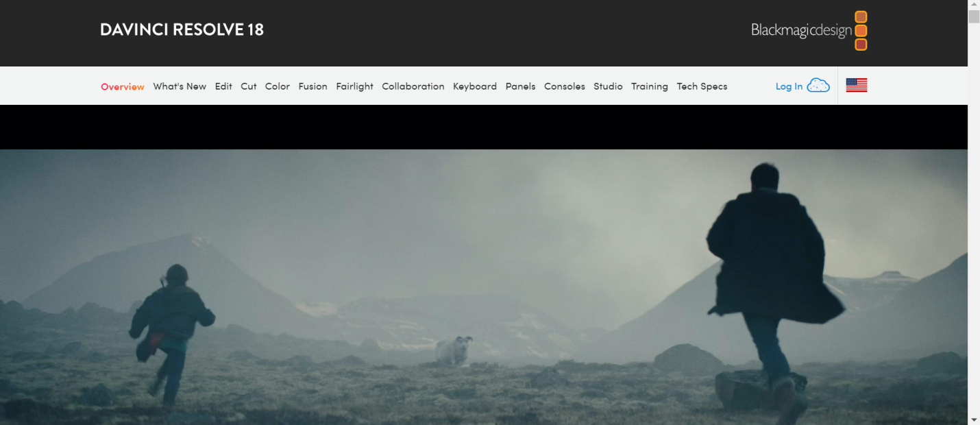Navigate to Fusion tab
Viewport: 980px width, 425px height.
313,86
